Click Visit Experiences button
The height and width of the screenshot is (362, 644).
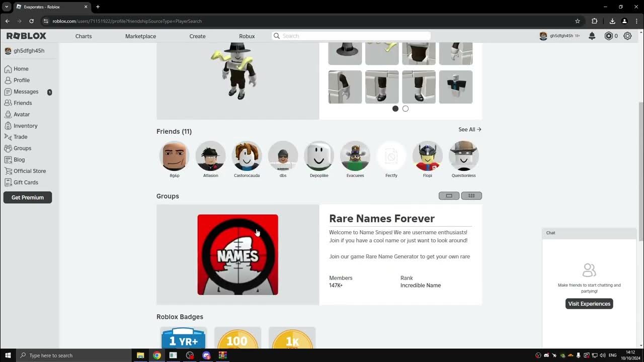pos(589,304)
